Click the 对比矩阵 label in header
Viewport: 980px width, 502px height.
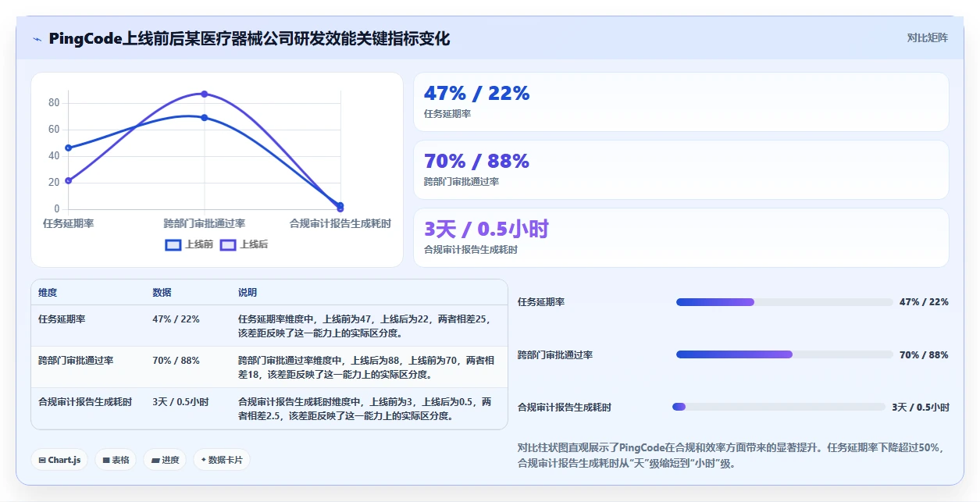click(x=927, y=38)
